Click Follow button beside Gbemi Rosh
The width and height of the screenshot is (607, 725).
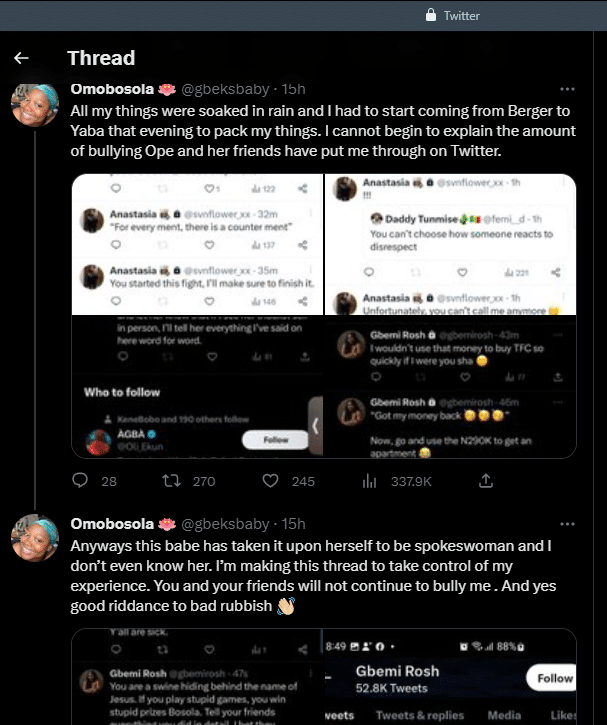click(554, 677)
